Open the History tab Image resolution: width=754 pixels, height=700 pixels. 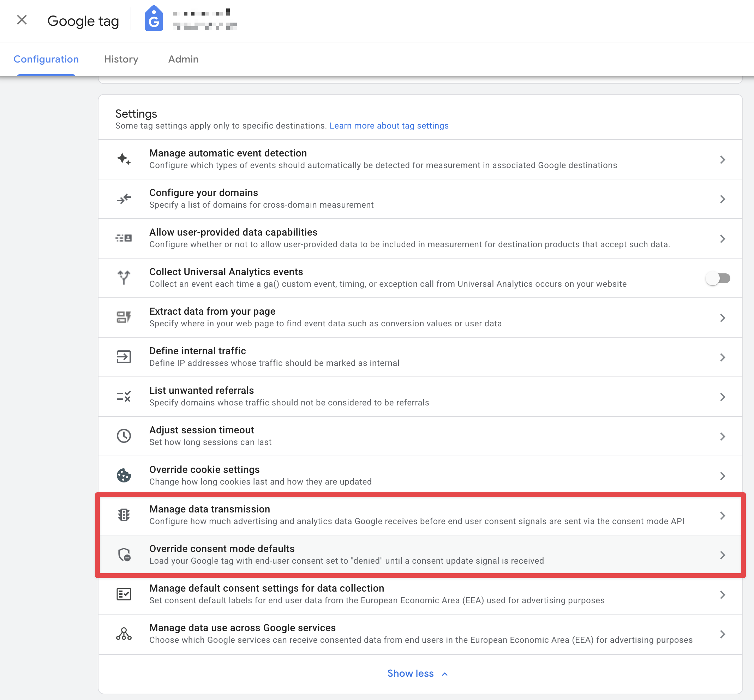point(121,59)
